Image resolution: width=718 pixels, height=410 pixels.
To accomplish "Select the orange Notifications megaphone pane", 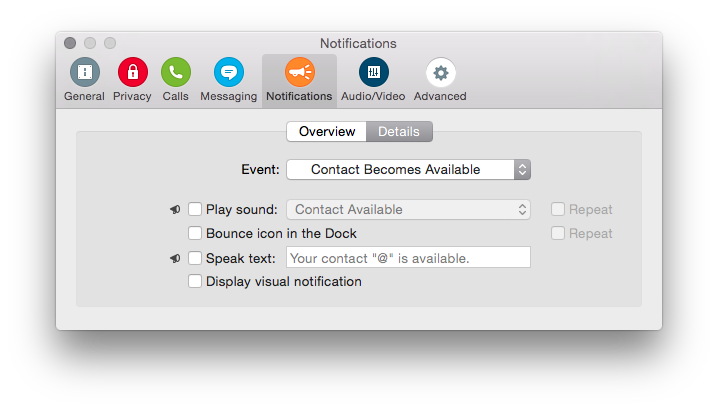I will (x=299, y=80).
